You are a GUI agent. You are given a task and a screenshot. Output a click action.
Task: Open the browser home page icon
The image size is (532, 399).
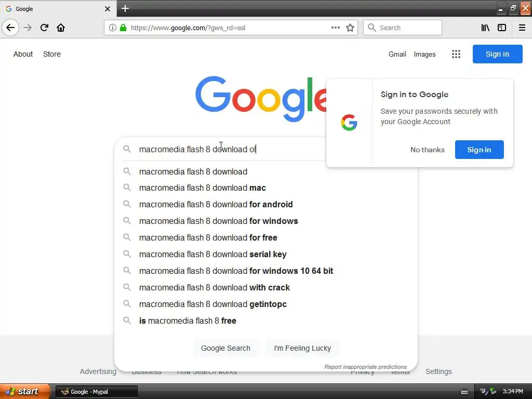click(x=61, y=28)
